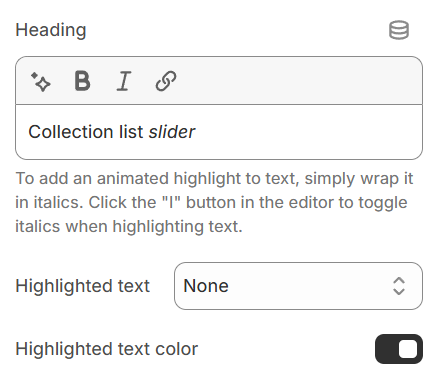The width and height of the screenshot is (431, 383).
Task: Toggle italic formatting with the I button
Action: click(124, 81)
